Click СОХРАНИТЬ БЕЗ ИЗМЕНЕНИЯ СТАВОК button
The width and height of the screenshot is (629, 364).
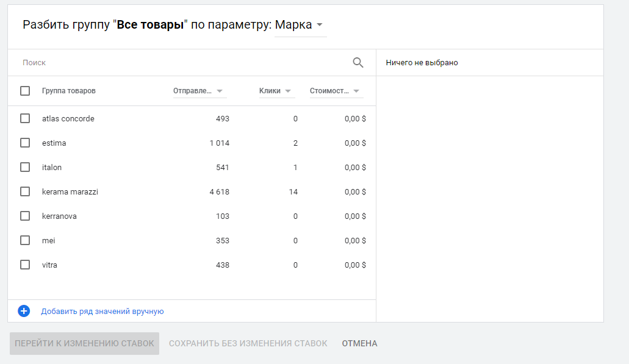tap(248, 343)
